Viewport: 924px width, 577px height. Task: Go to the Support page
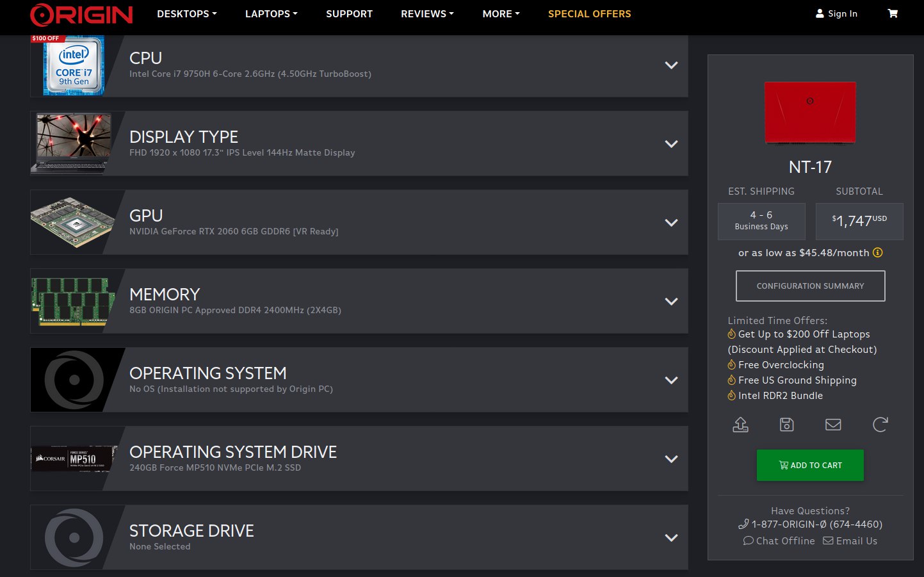[x=349, y=13]
